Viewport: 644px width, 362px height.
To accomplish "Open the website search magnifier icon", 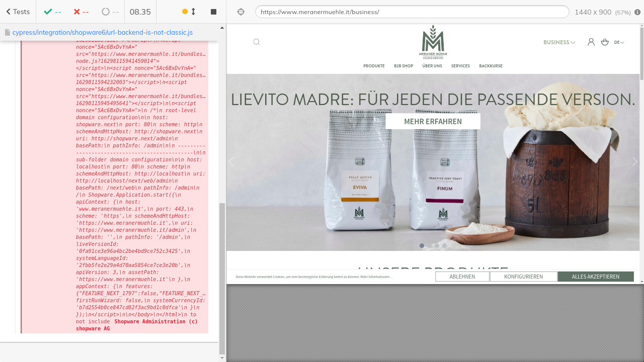I will [257, 42].
